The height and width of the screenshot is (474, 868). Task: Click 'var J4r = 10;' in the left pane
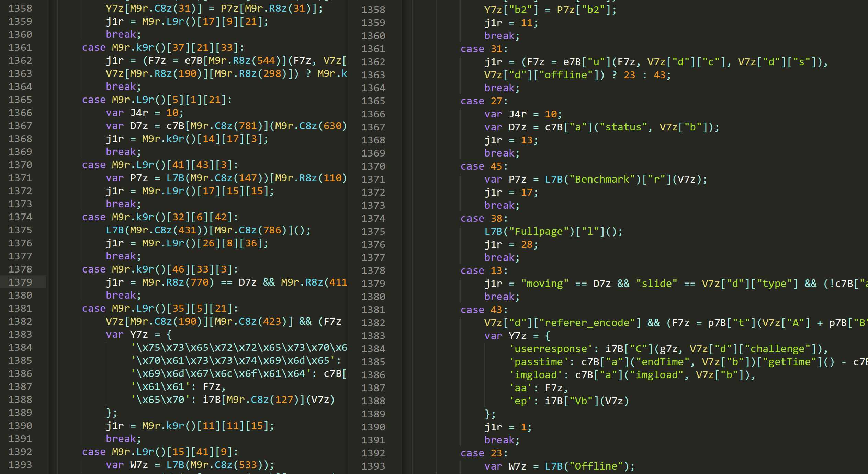click(x=145, y=113)
